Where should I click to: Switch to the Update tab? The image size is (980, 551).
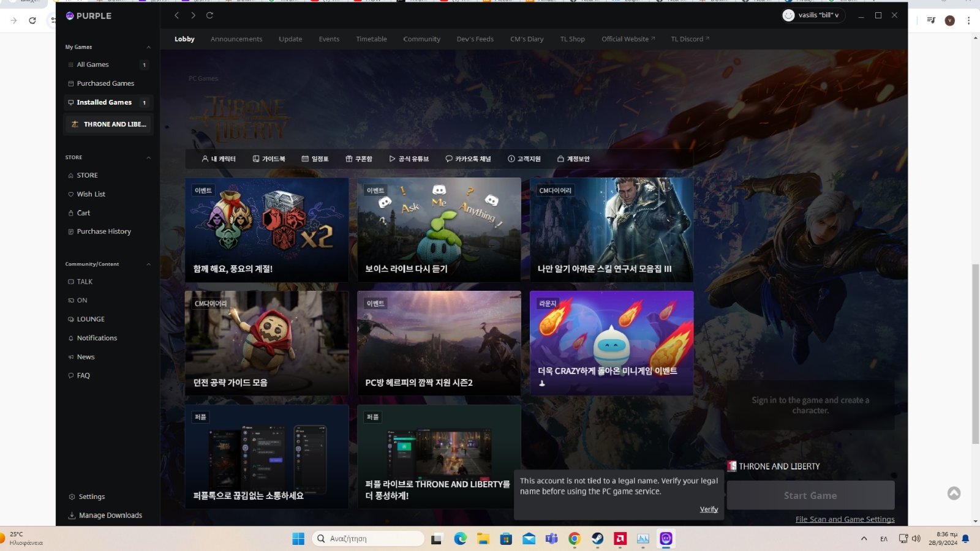(x=290, y=39)
